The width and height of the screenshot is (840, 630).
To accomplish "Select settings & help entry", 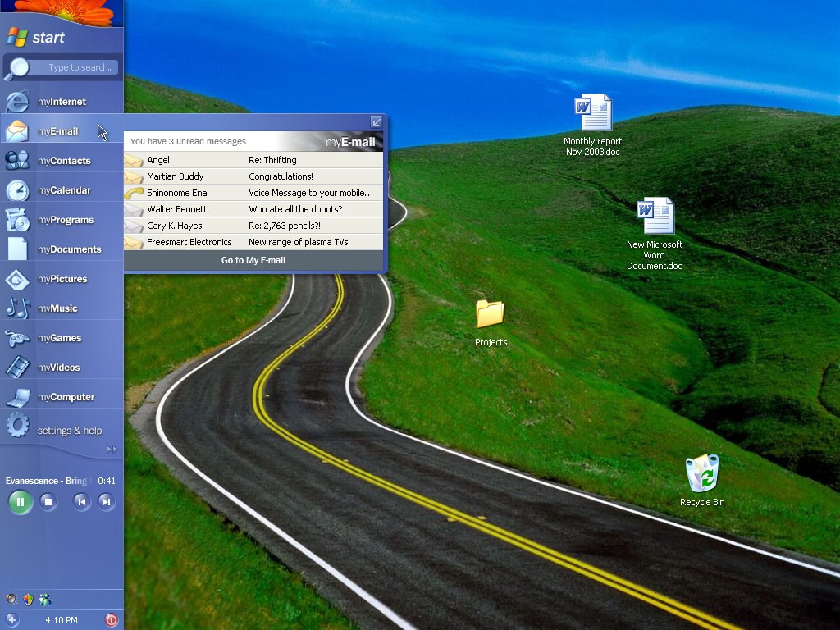I will (x=62, y=428).
